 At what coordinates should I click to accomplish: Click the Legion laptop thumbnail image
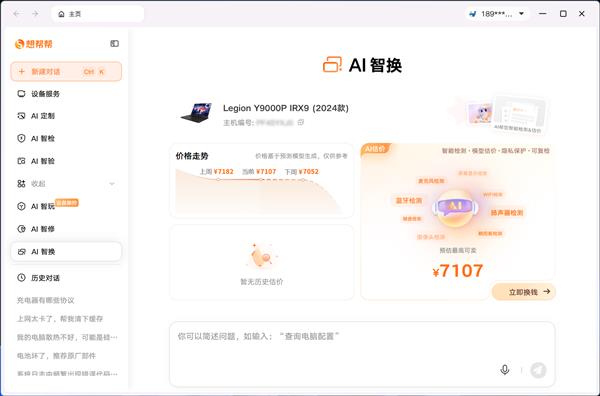click(196, 113)
